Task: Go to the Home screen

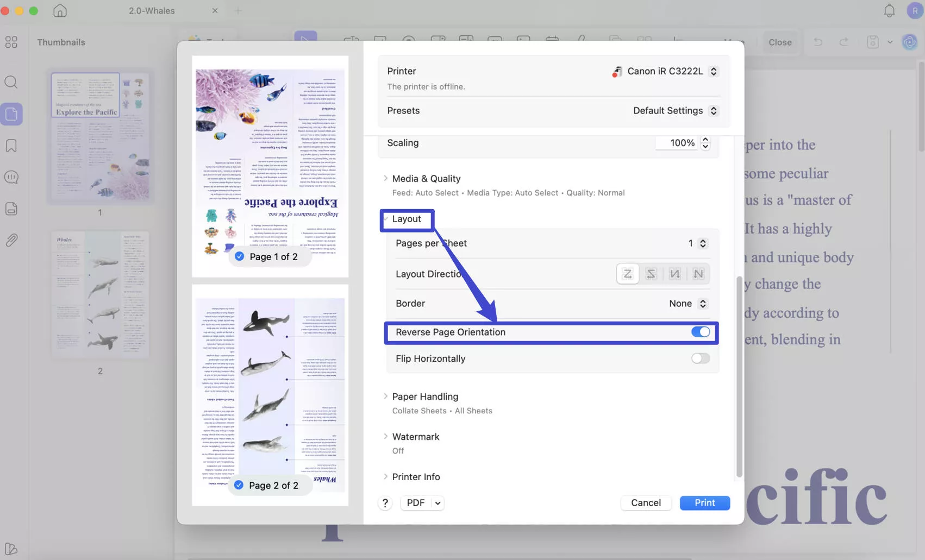Action: (x=60, y=10)
